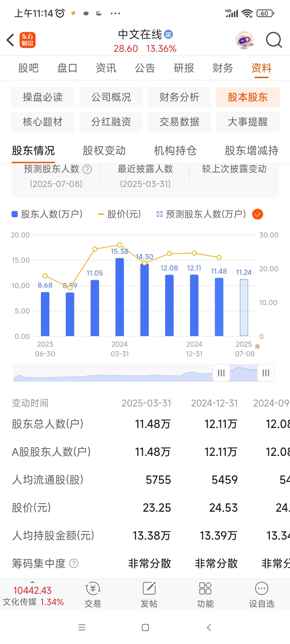Open 发帖 compose icon
Viewport: 290px width, 644px height.
(x=149, y=595)
